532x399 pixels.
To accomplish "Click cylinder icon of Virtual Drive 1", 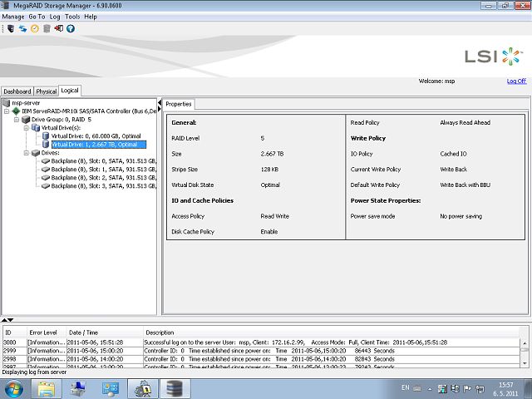I will (x=46, y=145).
